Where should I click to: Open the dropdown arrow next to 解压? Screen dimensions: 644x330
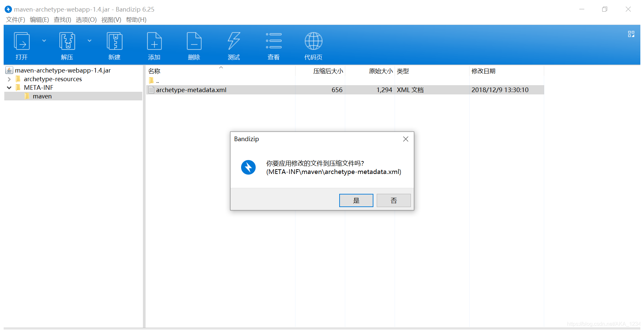click(90, 41)
